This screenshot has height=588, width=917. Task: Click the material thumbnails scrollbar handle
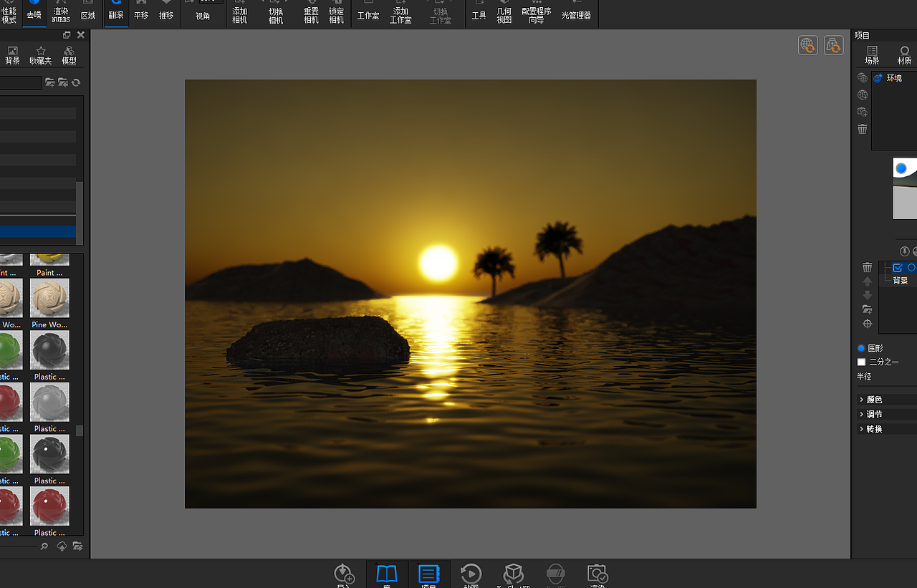(x=80, y=430)
